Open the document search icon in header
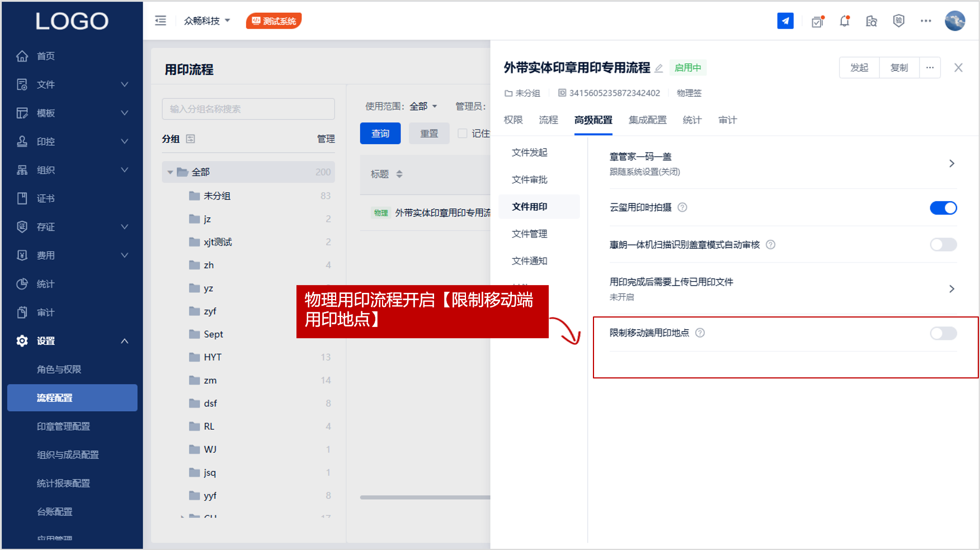Viewport: 980px width, 550px height. click(x=871, y=21)
